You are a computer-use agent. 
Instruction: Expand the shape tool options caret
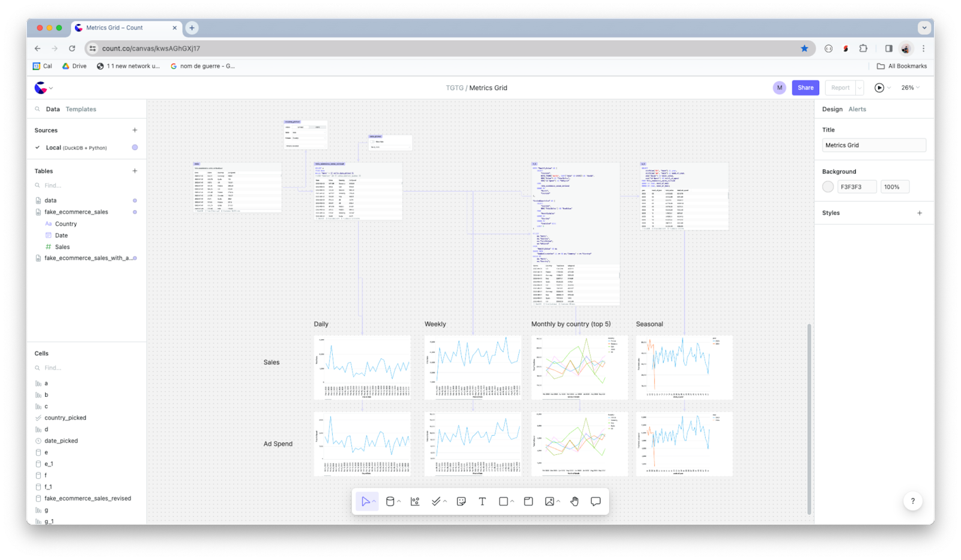(x=512, y=502)
